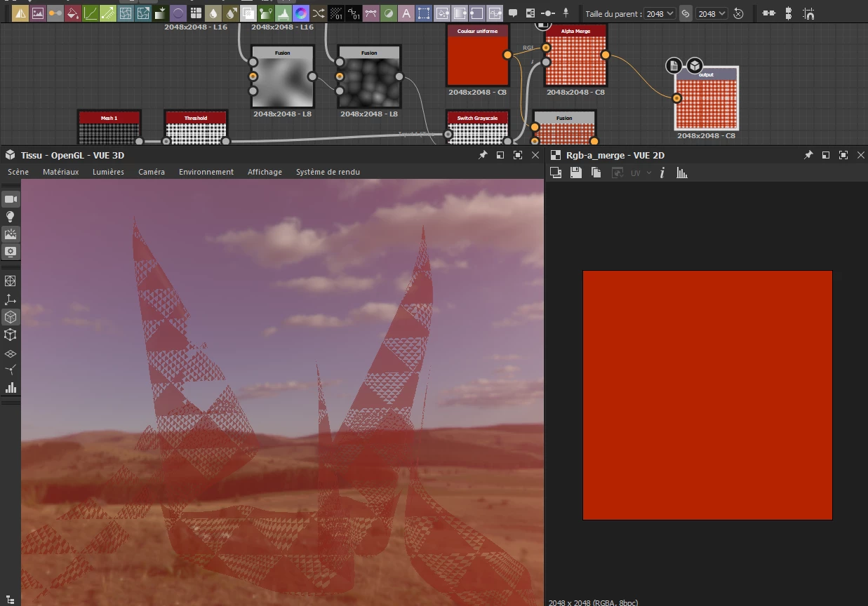Open second parent size 2048 dropdown
Screen dimensions: 868x606
[x=712, y=13]
